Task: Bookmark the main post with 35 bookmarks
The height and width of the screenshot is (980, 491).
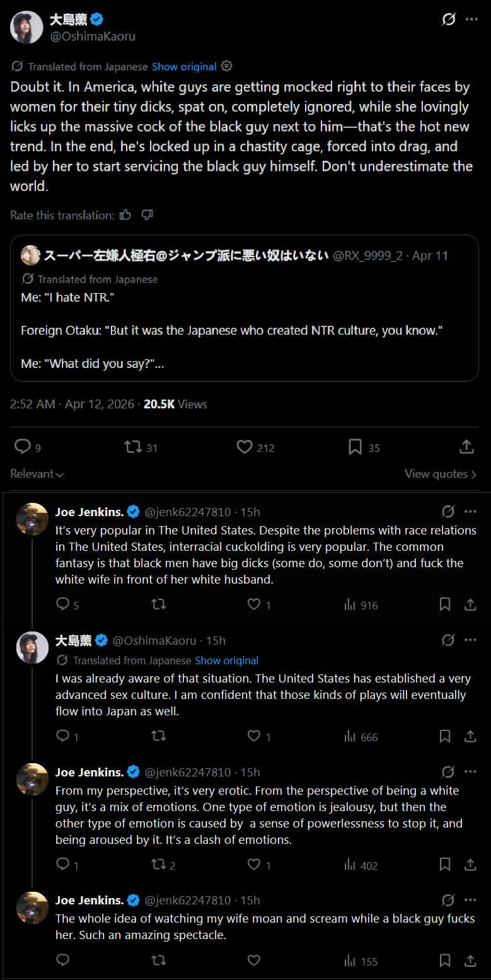Action: tap(355, 447)
